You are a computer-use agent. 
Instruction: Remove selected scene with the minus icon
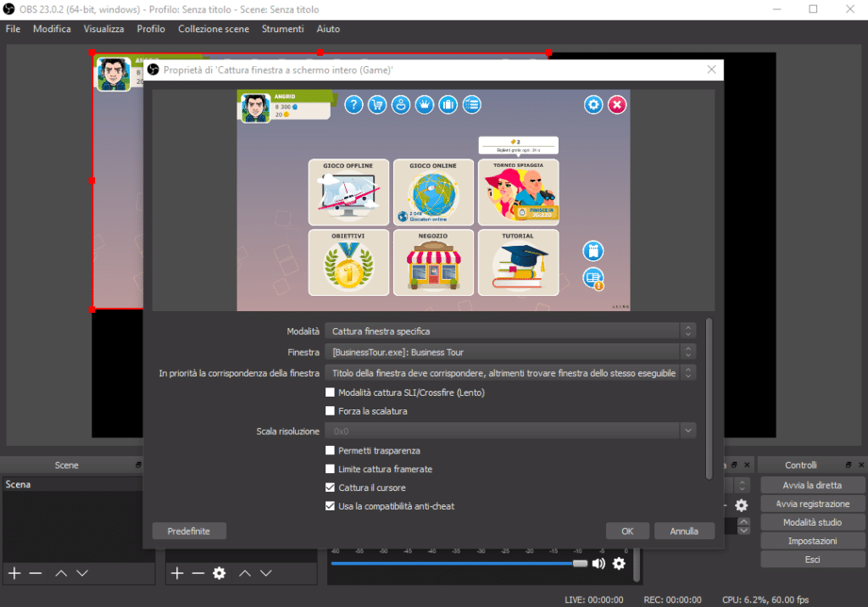[x=36, y=573]
